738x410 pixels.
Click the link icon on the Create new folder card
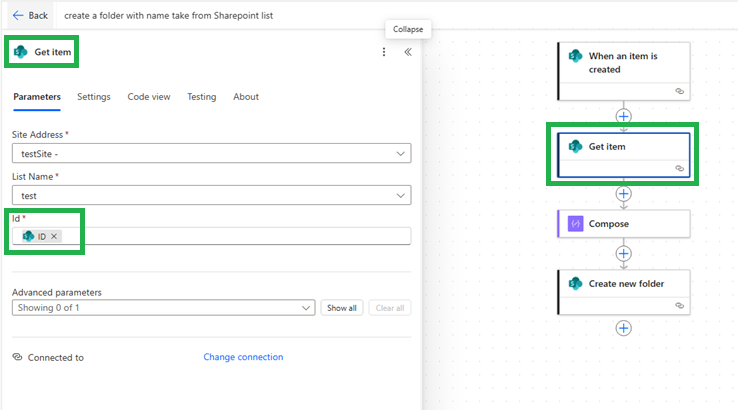click(680, 305)
